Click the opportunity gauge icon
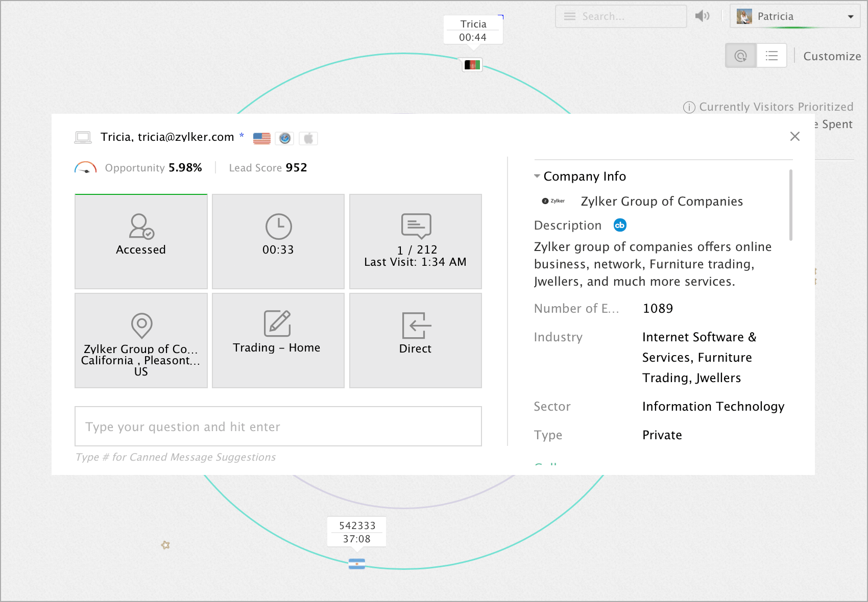 [86, 168]
